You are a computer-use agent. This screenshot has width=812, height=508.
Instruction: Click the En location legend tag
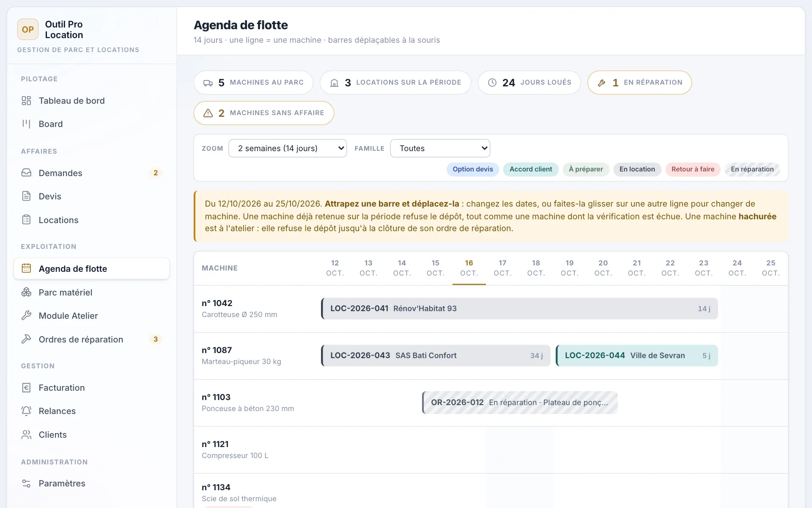pos(637,169)
